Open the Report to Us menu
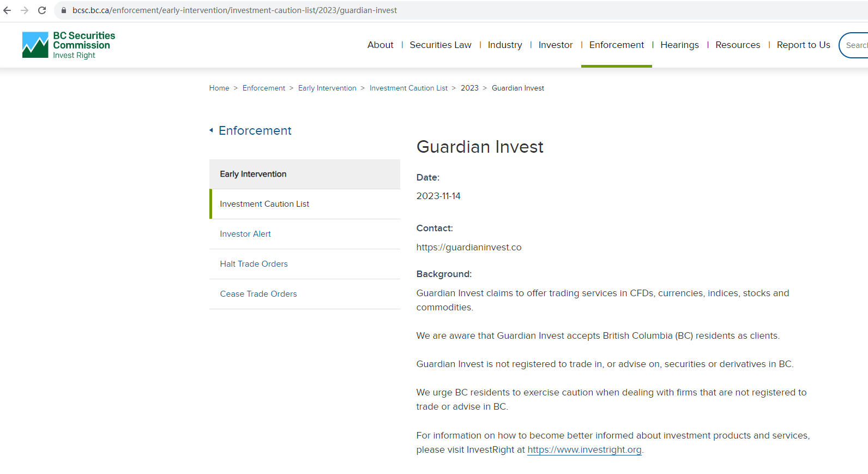 click(803, 45)
